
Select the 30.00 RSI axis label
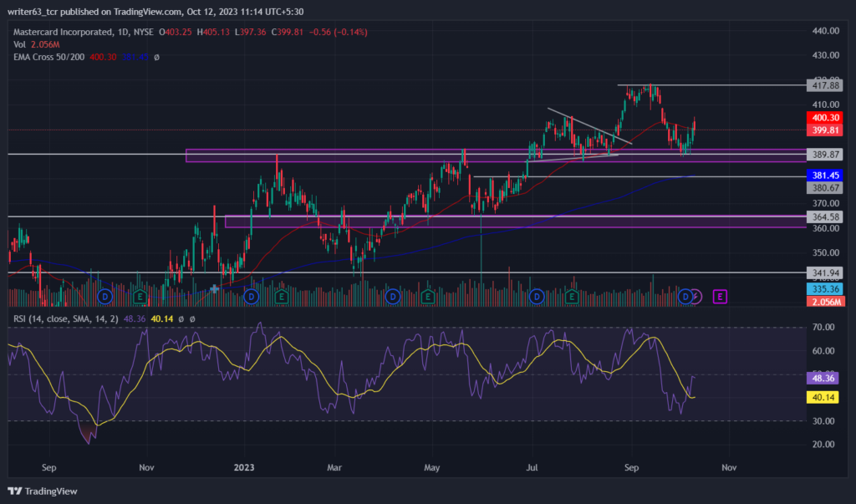(x=823, y=421)
